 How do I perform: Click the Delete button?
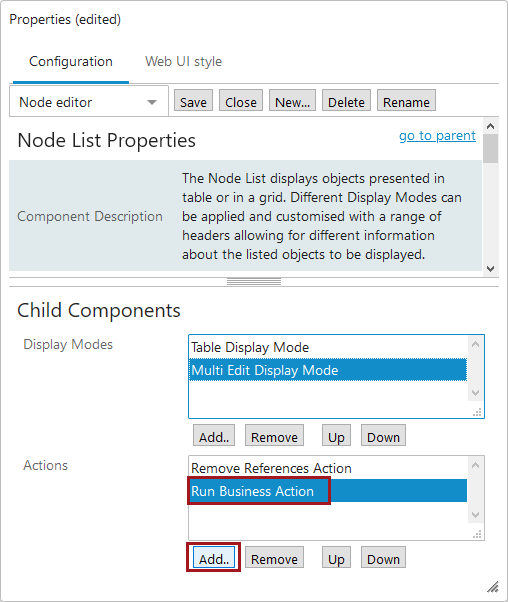coord(346,101)
